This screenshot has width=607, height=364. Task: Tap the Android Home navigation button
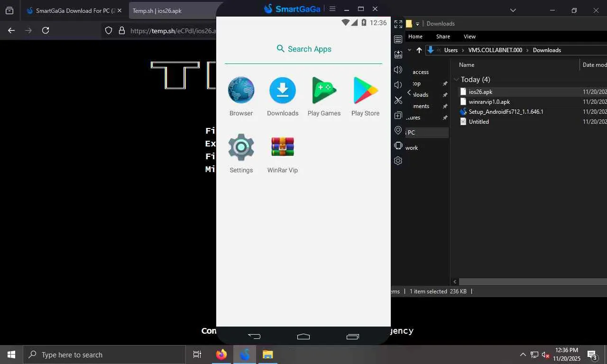[x=303, y=337]
